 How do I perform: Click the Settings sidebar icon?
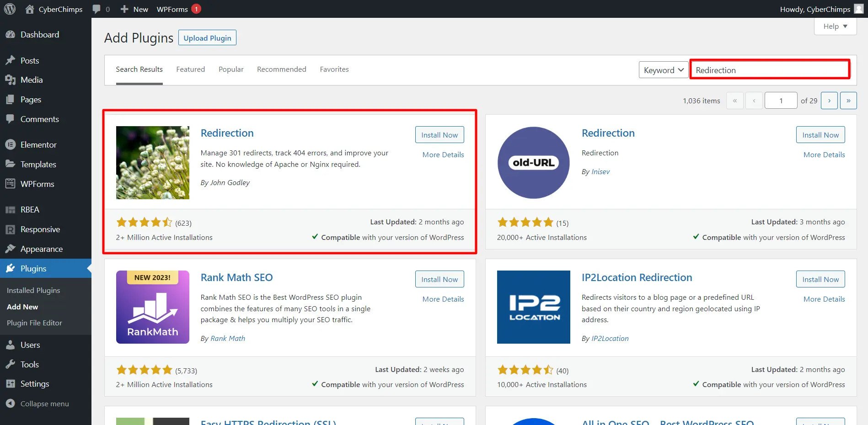10,384
